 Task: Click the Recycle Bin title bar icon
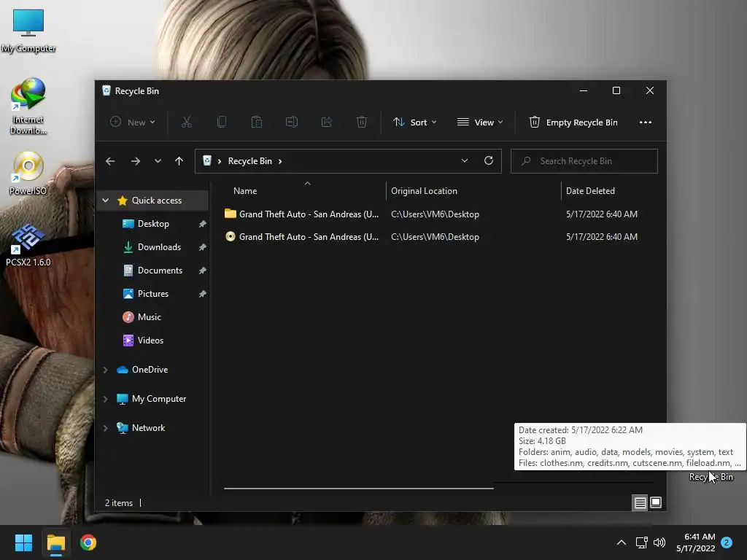[107, 91]
